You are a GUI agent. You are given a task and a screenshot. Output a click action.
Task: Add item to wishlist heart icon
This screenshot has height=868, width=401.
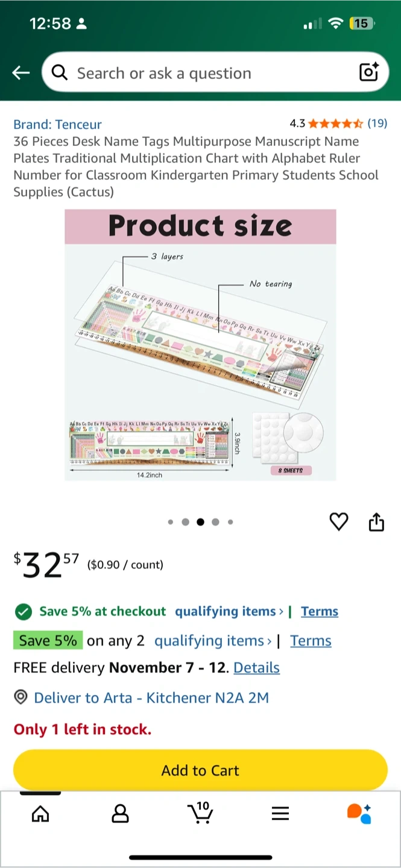click(339, 522)
